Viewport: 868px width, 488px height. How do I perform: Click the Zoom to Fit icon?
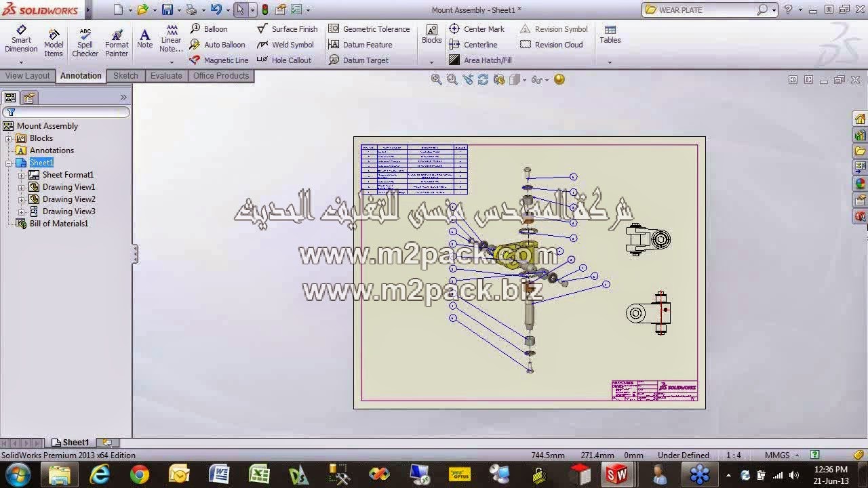pos(436,79)
